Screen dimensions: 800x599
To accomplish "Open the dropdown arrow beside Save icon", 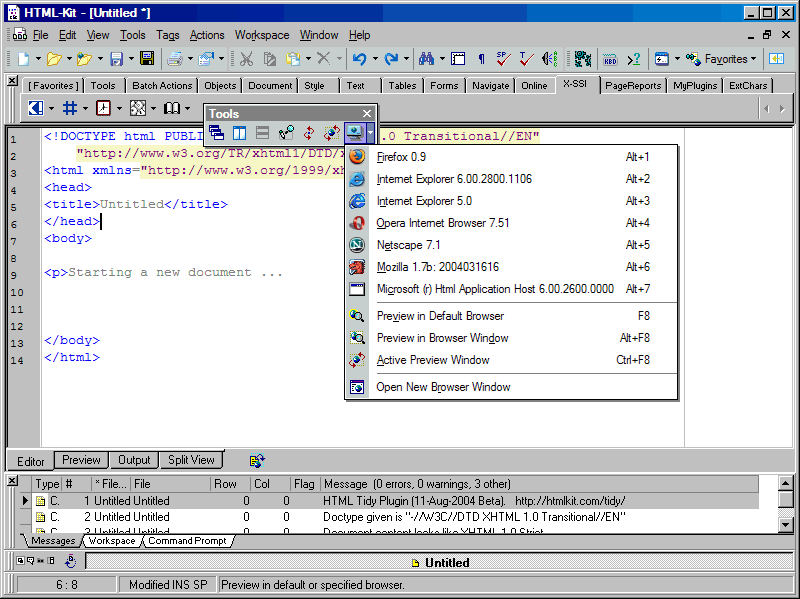I will click(131, 59).
